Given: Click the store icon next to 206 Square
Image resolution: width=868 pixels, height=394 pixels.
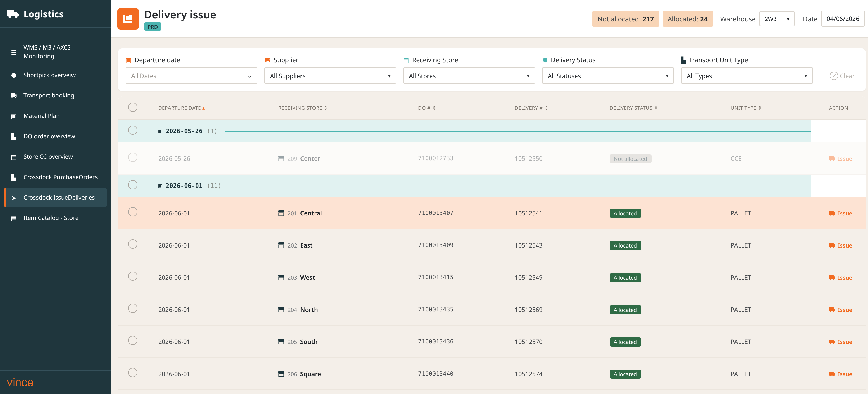Looking at the screenshot, I should (x=281, y=374).
